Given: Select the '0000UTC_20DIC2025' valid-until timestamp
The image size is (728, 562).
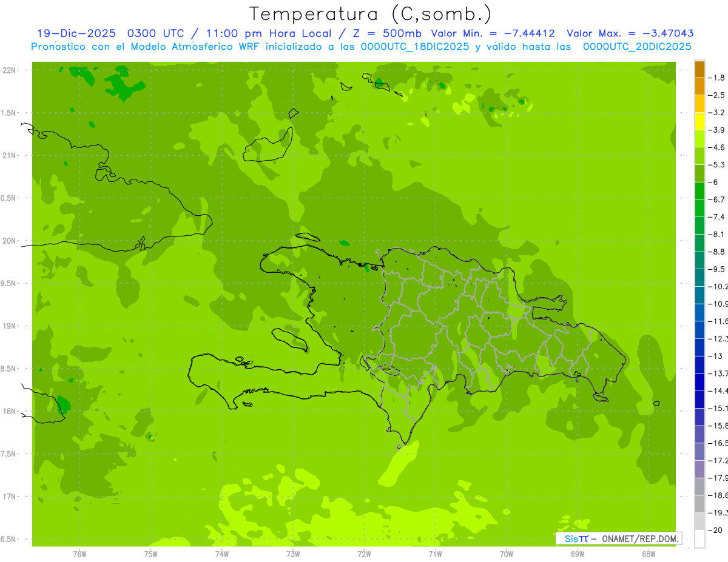Looking at the screenshot, I should coord(637,46).
